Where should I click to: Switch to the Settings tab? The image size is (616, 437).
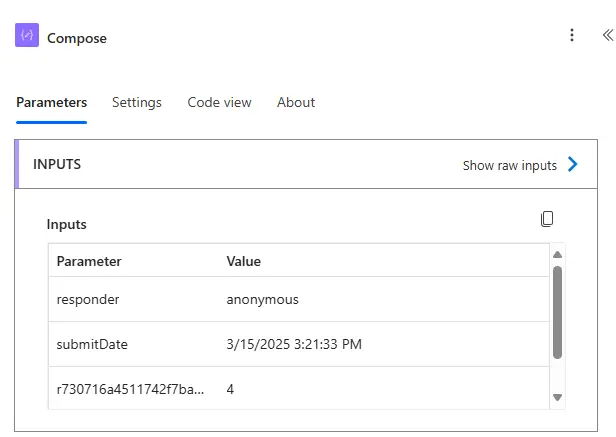pos(137,102)
